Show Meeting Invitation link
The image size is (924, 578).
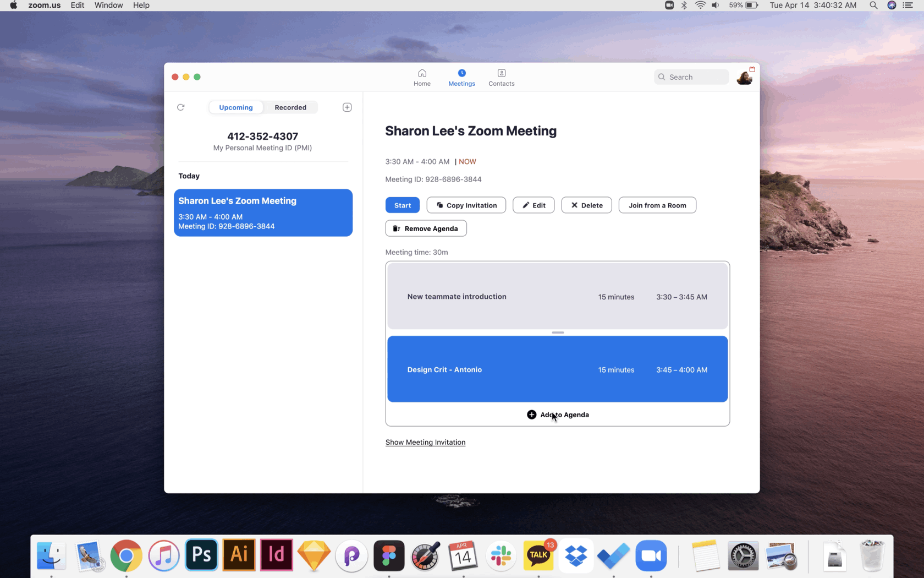click(425, 442)
